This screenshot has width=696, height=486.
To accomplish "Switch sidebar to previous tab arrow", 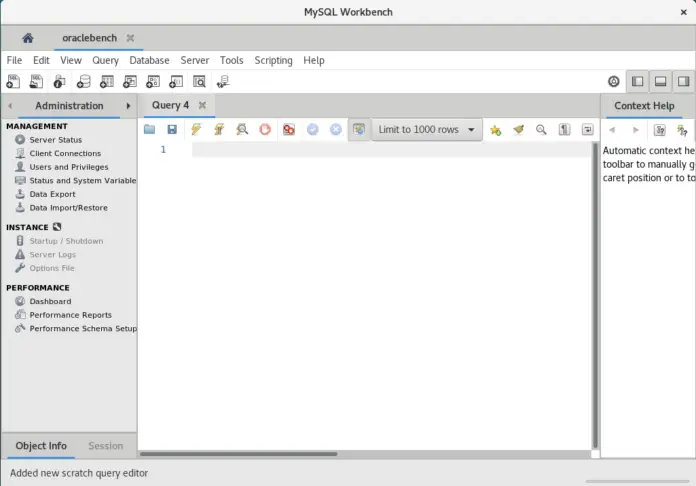I will pyautogui.click(x=10, y=106).
